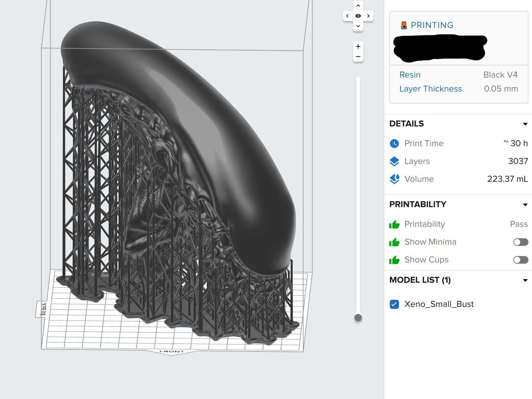Viewport: 532px width, 399px height.
Task: Click the Show Cups label
Action: [426, 260]
